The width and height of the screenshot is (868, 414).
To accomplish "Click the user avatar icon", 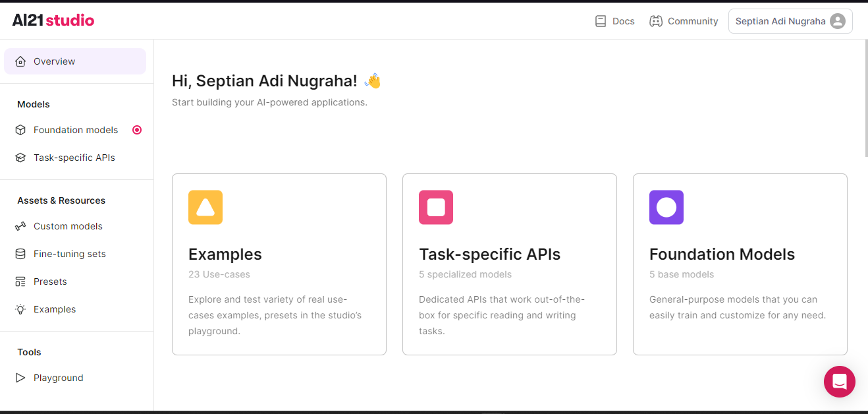I will coord(838,21).
